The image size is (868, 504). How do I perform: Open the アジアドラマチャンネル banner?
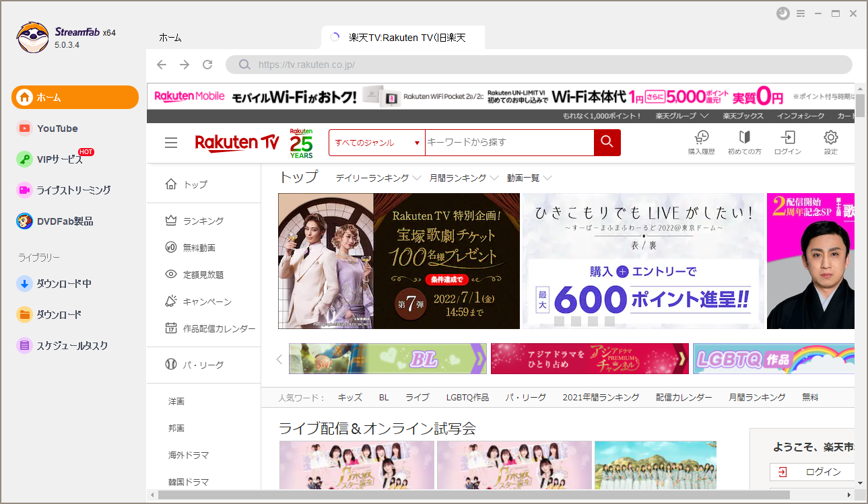[x=590, y=359]
